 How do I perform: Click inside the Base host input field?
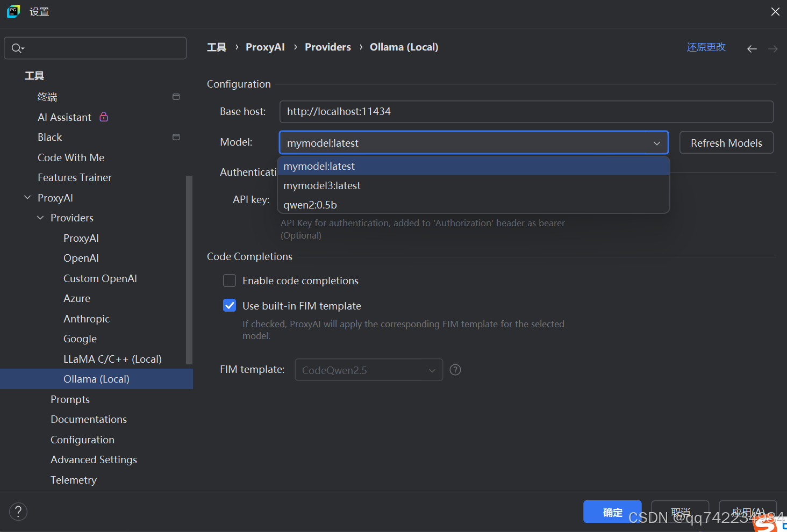point(526,112)
